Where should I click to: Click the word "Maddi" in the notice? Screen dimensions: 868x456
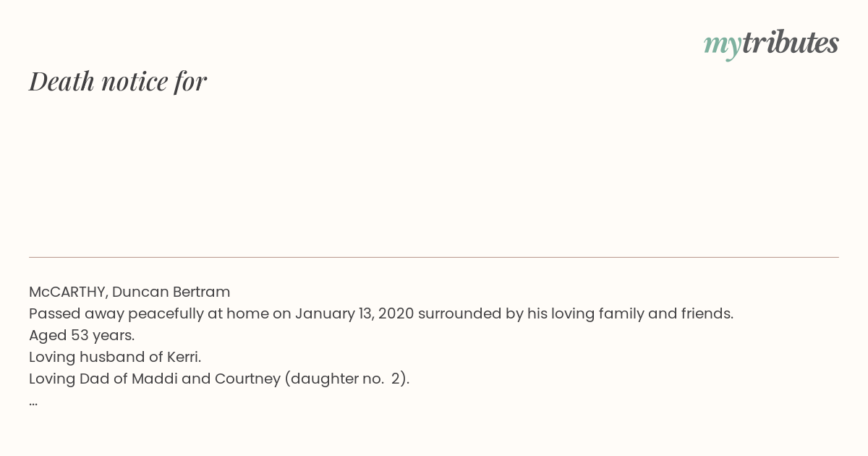(x=153, y=379)
